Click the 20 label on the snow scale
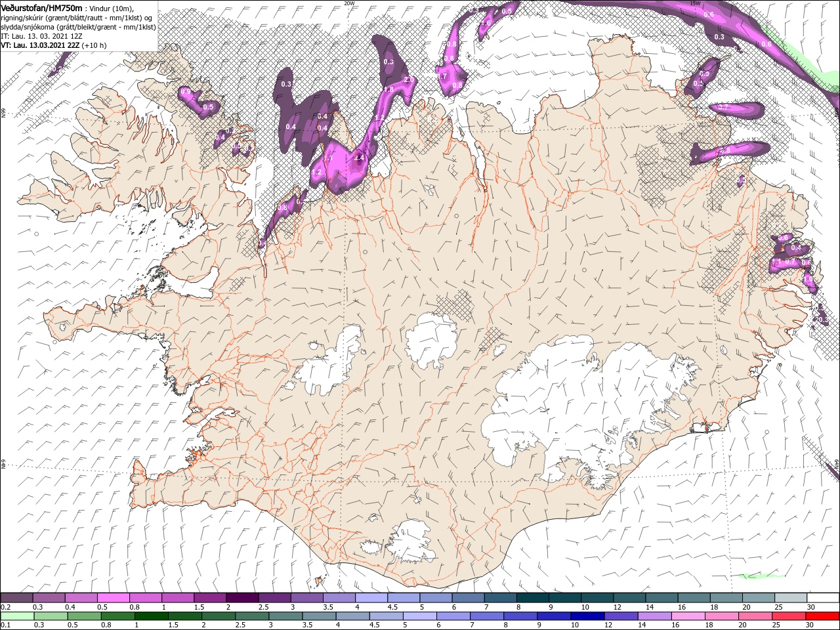840x630 pixels. click(746, 607)
